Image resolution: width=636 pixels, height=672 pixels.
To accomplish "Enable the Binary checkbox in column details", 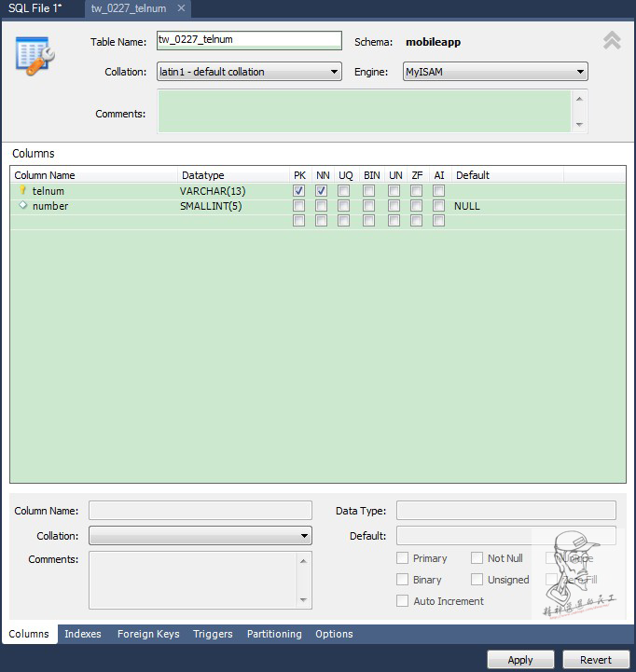I will 402,580.
